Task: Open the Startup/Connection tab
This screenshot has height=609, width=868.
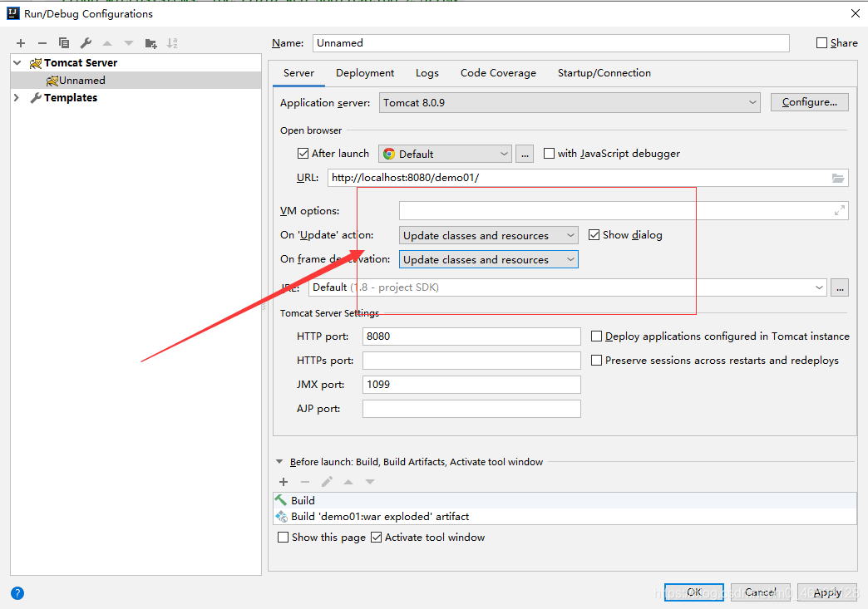Action: [604, 74]
